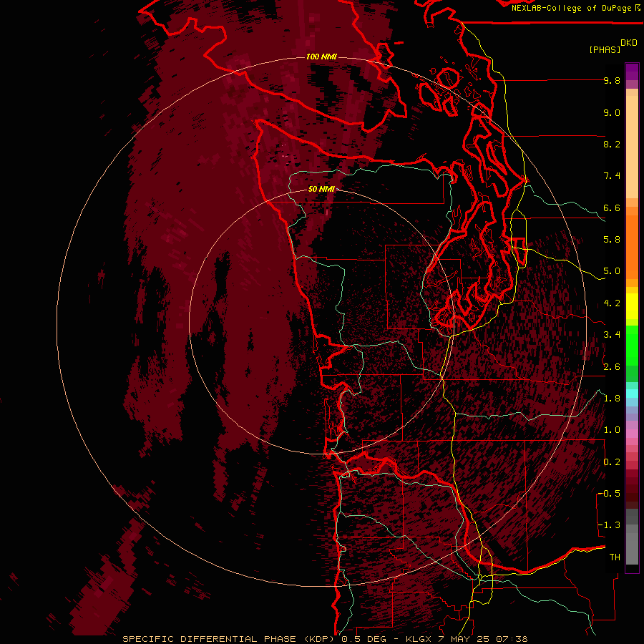Click the DKD label above the color scale
Image resolution: width=644 pixels, height=644 pixels.
click(x=629, y=43)
